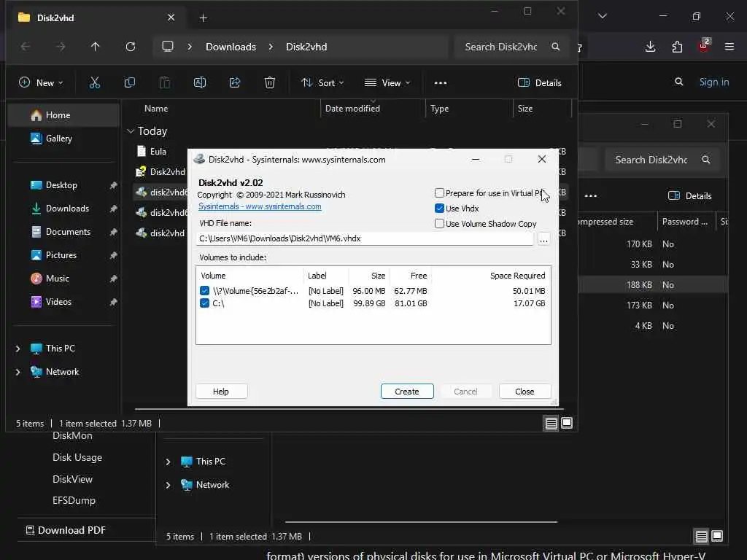Viewport: 747px width, 560px height.
Task: Uncheck the \\?\Volume{56e2b2af volume checkbox
Action: point(204,290)
